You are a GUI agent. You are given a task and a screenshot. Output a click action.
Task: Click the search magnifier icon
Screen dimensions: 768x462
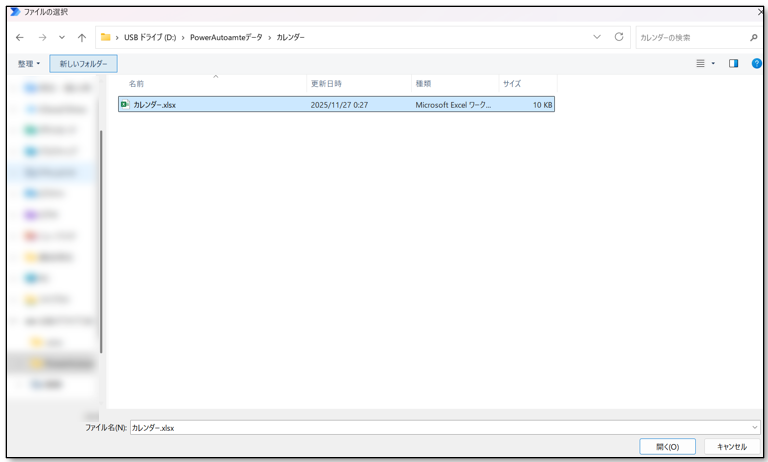click(x=753, y=38)
